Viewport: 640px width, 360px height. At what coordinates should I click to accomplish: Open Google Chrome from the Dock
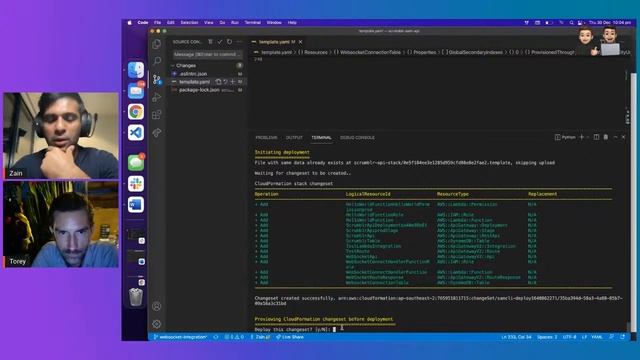(x=136, y=111)
